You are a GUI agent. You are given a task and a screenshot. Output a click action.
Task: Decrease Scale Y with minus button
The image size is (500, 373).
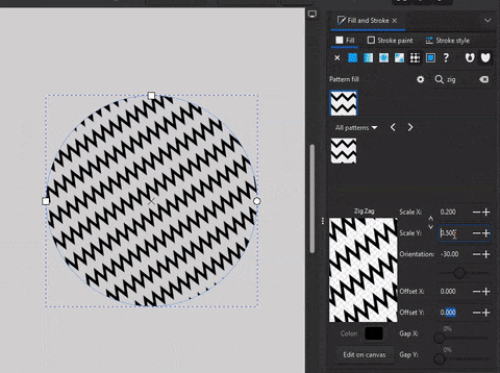pos(477,233)
